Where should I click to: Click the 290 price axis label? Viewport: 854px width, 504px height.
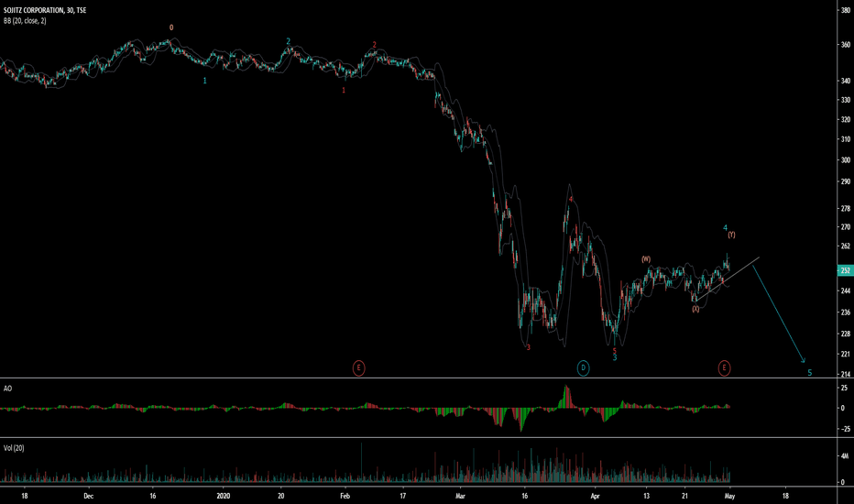pyautogui.click(x=845, y=181)
